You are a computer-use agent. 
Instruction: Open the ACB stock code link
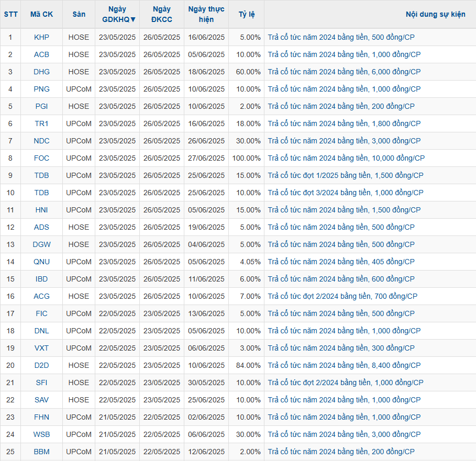pyautogui.click(x=41, y=54)
